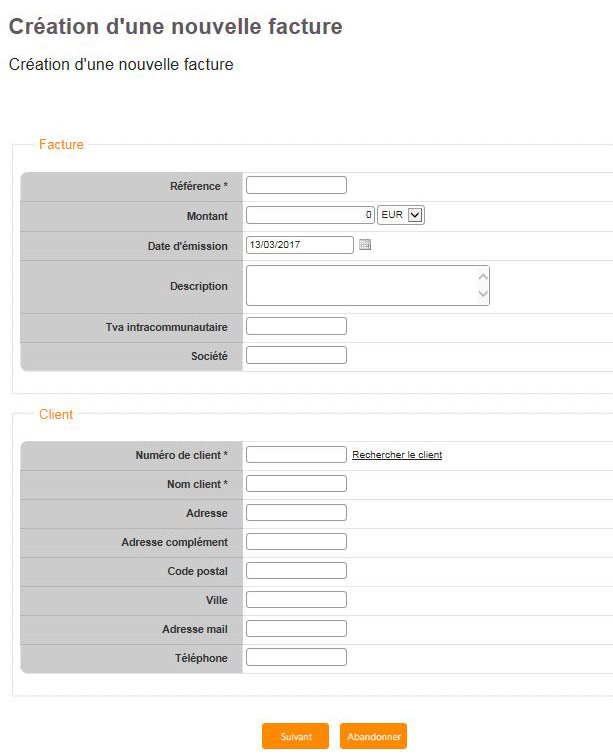Select the Adresse input field
This screenshot has width=613, height=756.
coord(296,513)
